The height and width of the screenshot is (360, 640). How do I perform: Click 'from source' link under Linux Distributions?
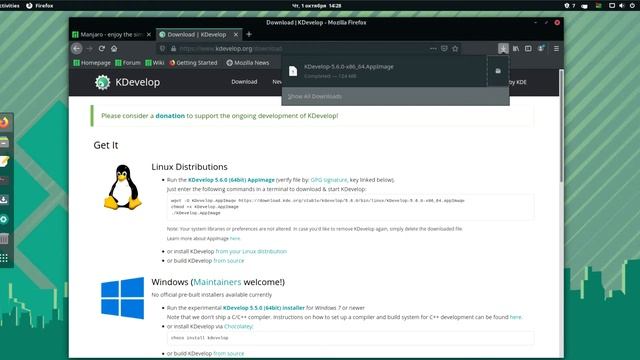click(229, 260)
